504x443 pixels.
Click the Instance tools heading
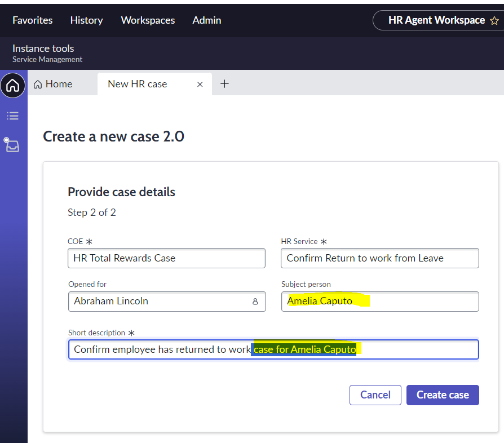pyautogui.click(x=43, y=48)
